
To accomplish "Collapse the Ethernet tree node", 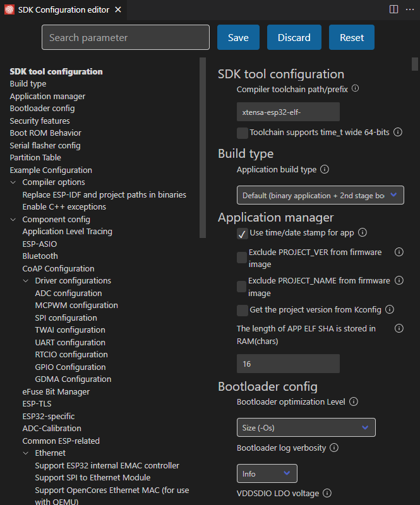I will click(26, 453).
